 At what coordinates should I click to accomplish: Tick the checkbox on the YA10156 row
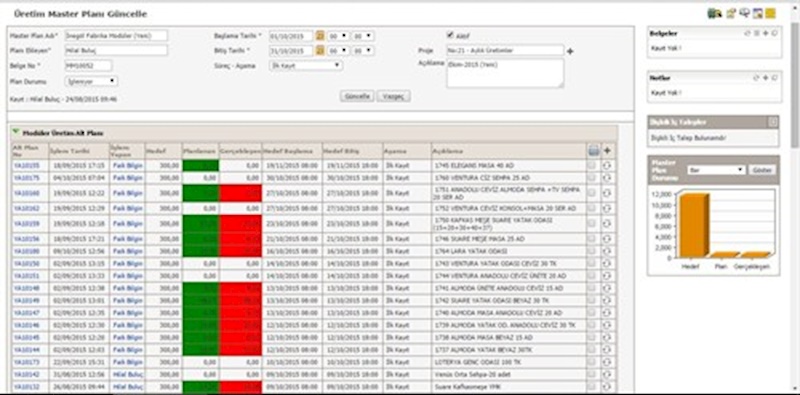tap(592, 239)
